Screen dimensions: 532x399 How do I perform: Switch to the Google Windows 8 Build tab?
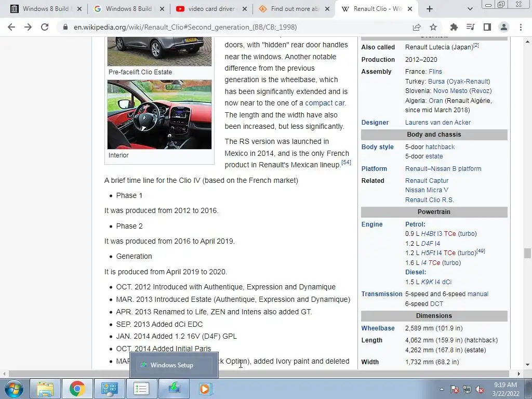129,9
